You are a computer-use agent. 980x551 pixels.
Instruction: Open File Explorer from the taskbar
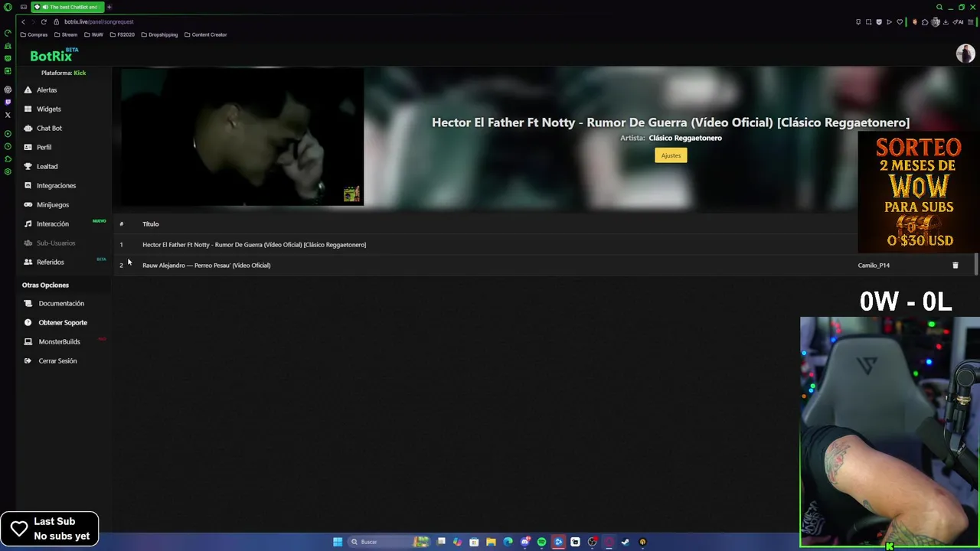491,542
